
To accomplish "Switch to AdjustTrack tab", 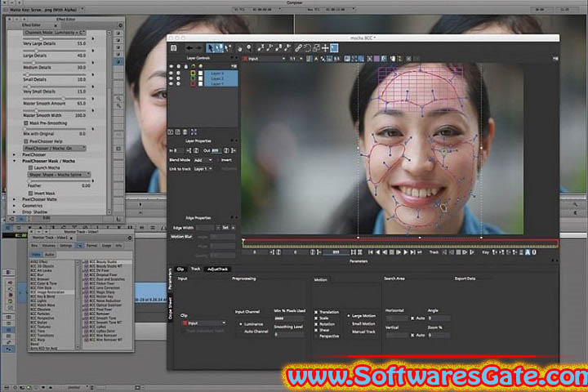I will point(217,269).
